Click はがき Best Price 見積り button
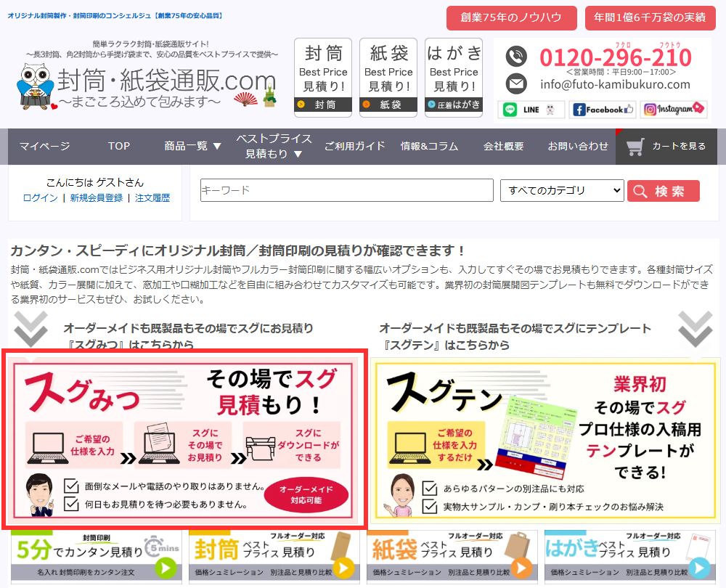 [454, 78]
